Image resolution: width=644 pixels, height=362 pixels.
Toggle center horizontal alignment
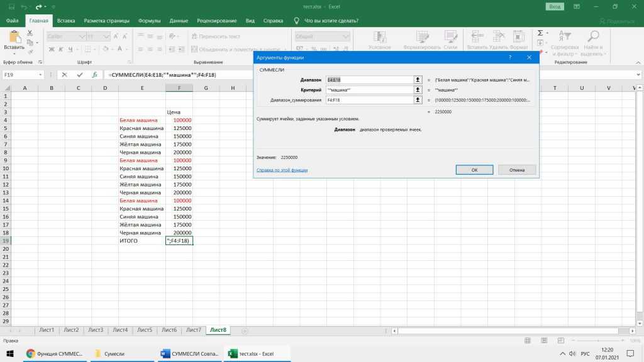pyautogui.click(x=150, y=49)
